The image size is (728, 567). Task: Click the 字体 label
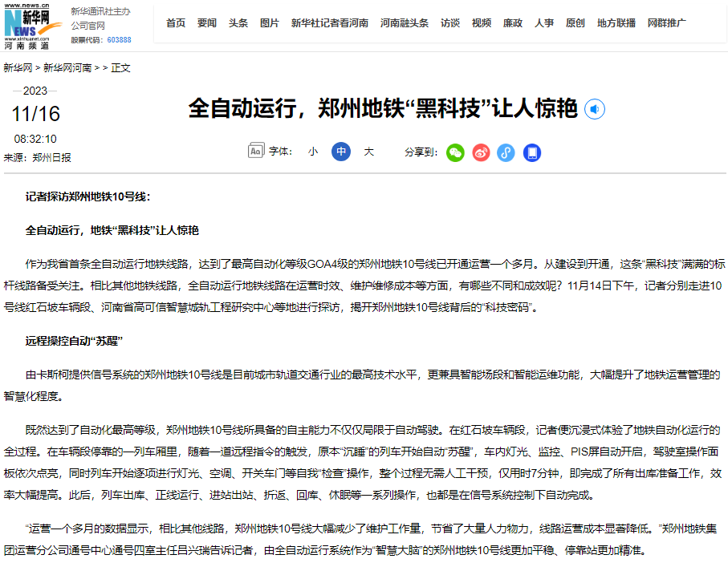click(x=280, y=152)
